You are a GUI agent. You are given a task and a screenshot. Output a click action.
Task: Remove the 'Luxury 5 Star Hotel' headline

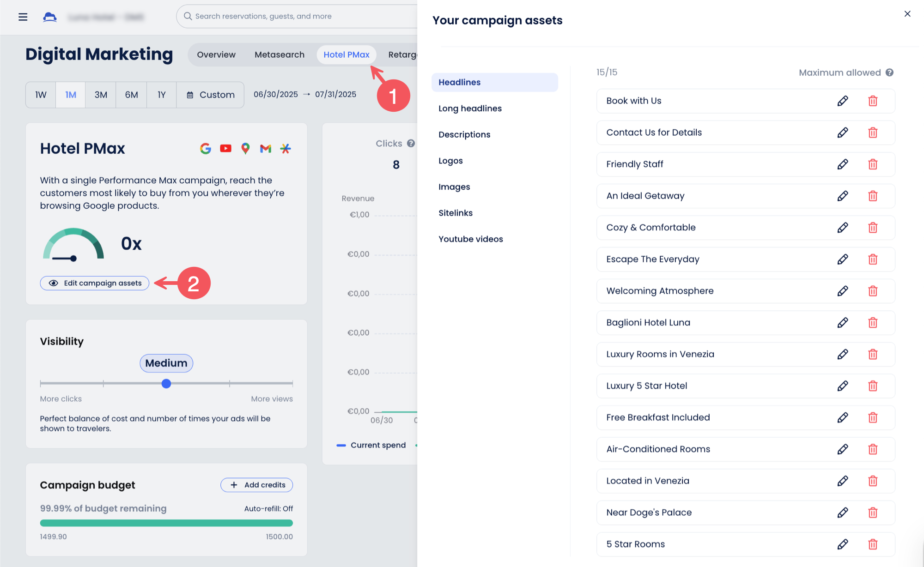point(872,386)
